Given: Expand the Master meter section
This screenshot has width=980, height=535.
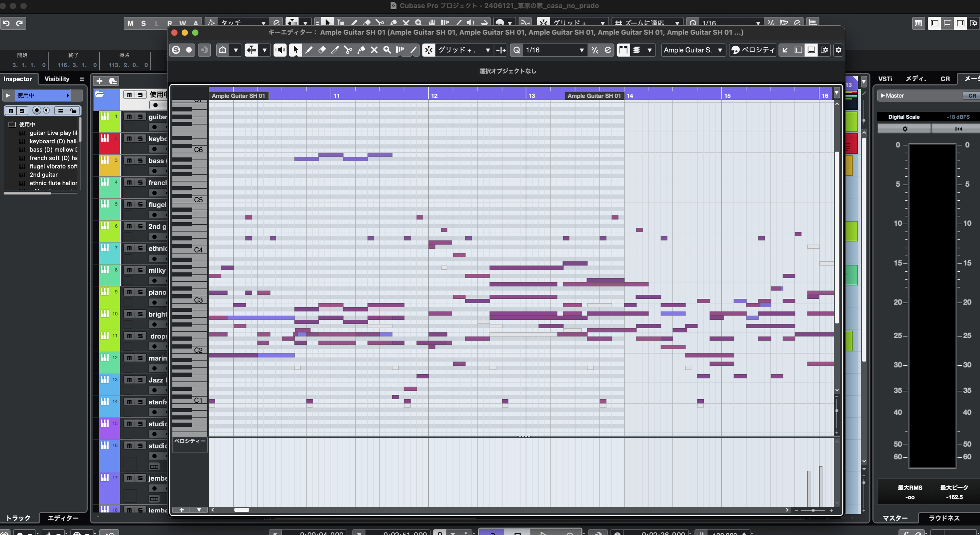Looking at the screenshot, I should tap(883, 96).
